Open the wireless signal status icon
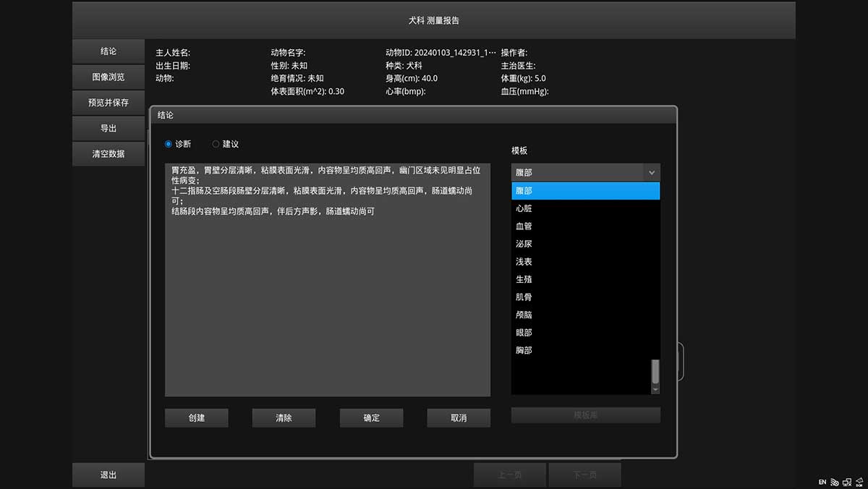Viewport: 868px width, 489px height. tap(834, 482)
